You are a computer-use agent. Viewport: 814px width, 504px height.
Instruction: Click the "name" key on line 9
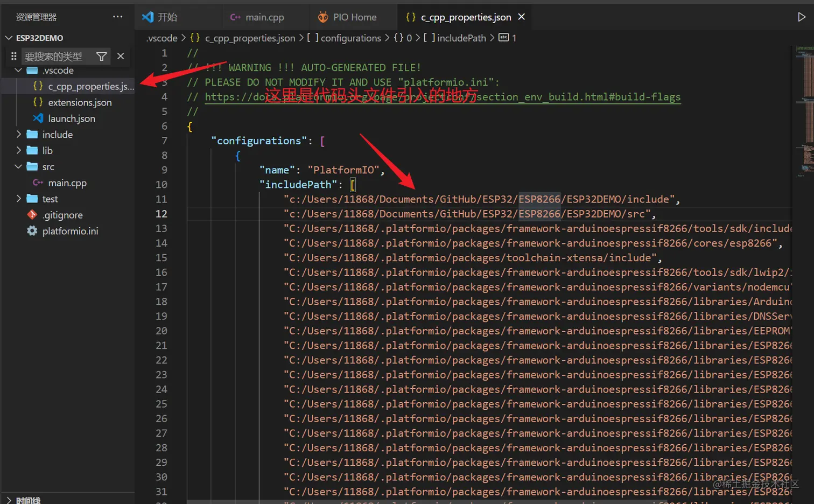tap(277, 170)
